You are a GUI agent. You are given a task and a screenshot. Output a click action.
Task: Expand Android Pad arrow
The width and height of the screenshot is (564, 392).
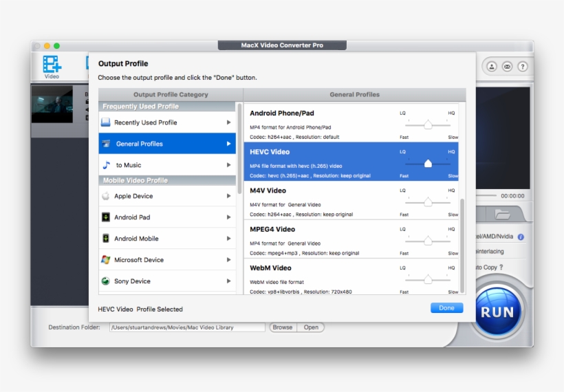[x=228, y=217]
